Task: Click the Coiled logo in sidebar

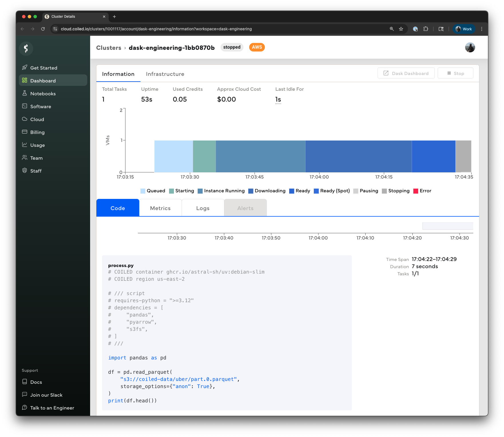Action: pyautogui.click(x=26, y=48)
